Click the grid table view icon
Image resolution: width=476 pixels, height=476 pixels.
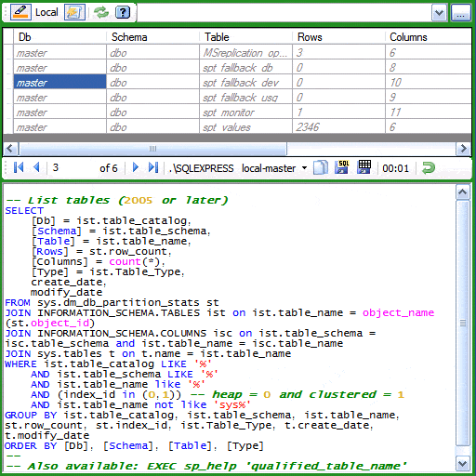point(364,166)
